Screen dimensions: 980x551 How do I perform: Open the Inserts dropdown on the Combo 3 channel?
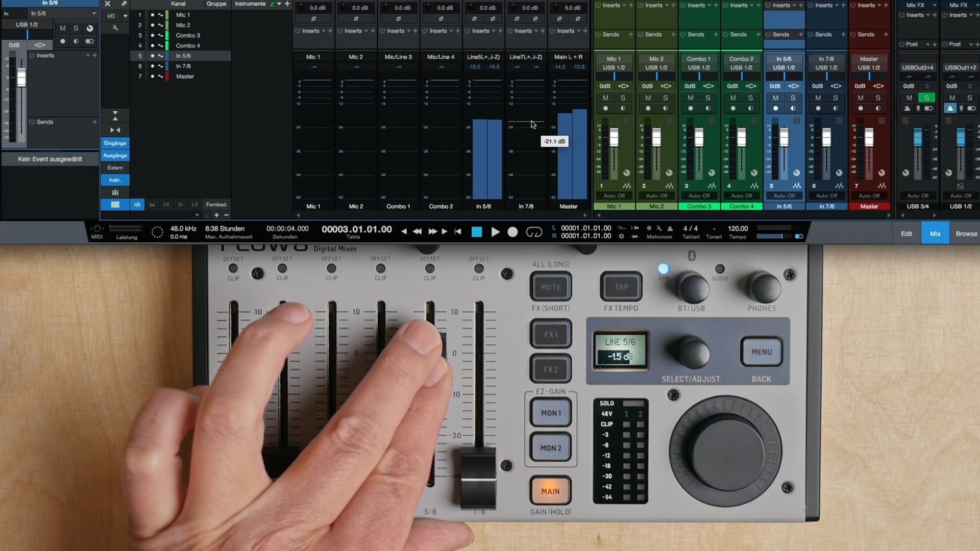pyautogui.click(x=709, y=5)
